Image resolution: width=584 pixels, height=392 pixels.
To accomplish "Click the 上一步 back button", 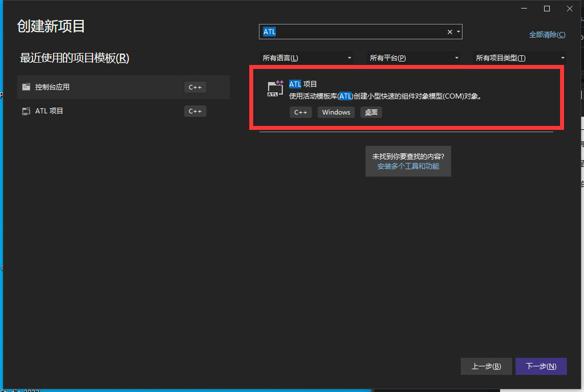I will point(486,366).
